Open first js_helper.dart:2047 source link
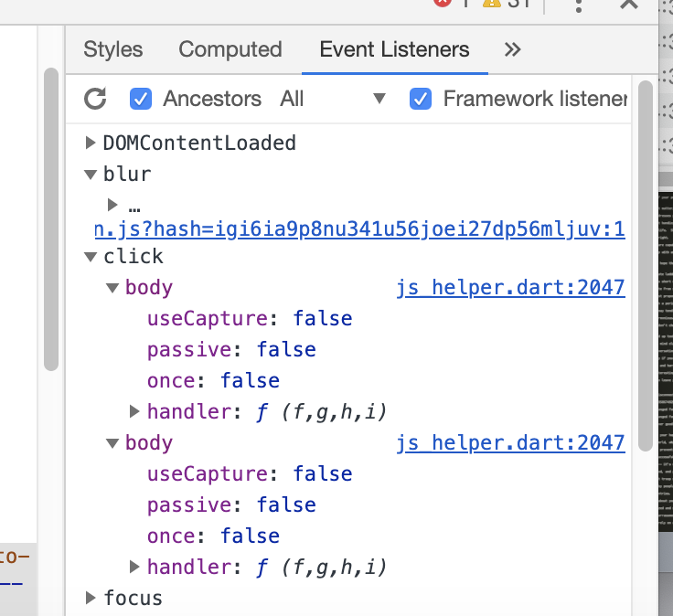This screenshot has width=673, height=616. point(510,288)
